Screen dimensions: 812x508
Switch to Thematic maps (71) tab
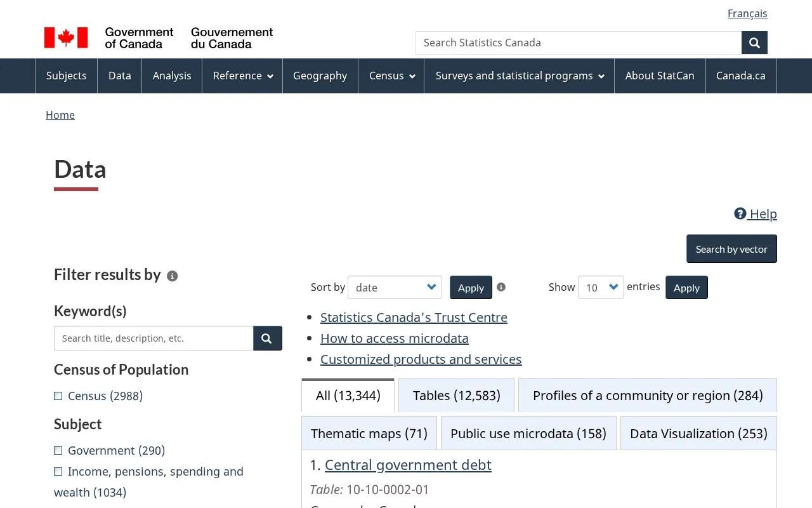coord(369,434)
